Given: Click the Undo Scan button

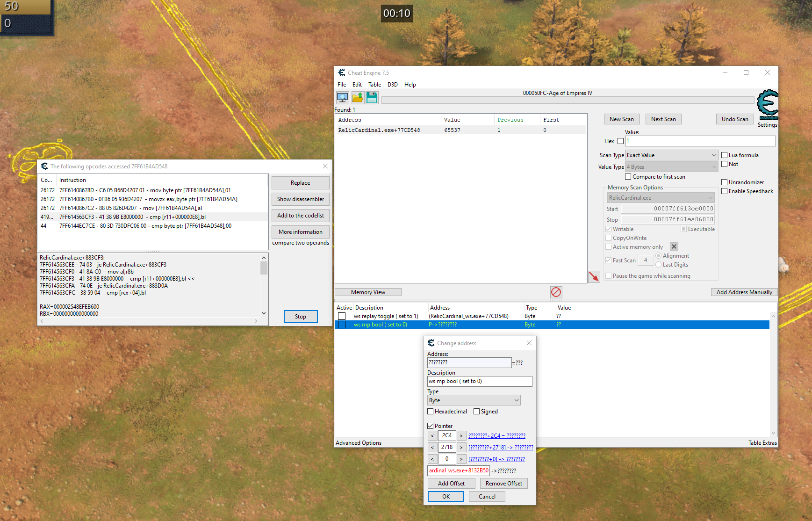Looking at the screenshot, I should 735,119.
